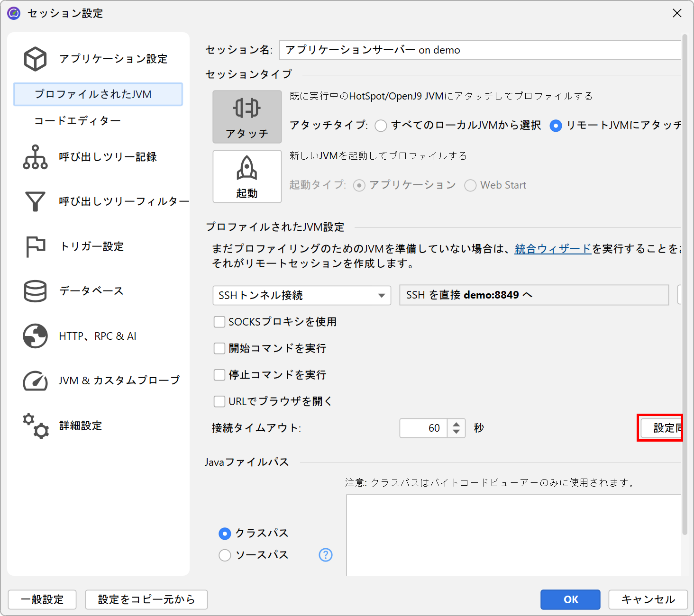The height and width of the screenshot is (616, 694).
Task: Open the database cylinder icon section
Action: (35, 291)
